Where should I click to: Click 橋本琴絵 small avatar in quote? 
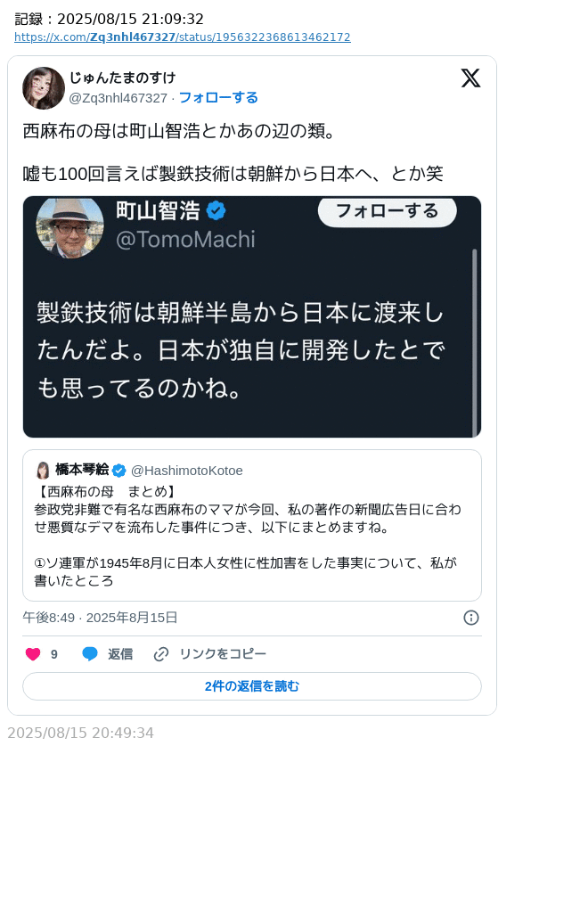(43, 470)
